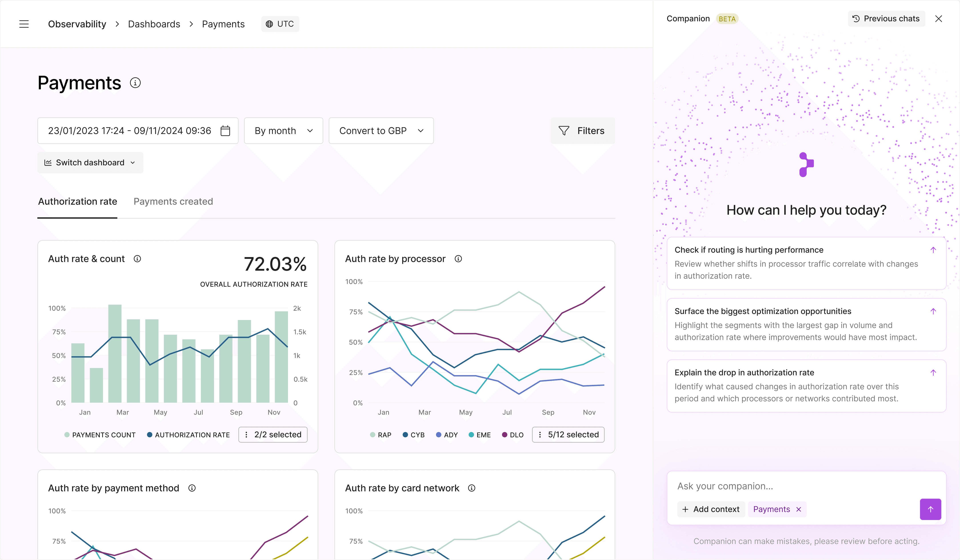Image resolution: width=960 pixels, height=560 pixels.
Task: Go to Dashboards in the breadcrumb
Action: (x=154, y=24)
